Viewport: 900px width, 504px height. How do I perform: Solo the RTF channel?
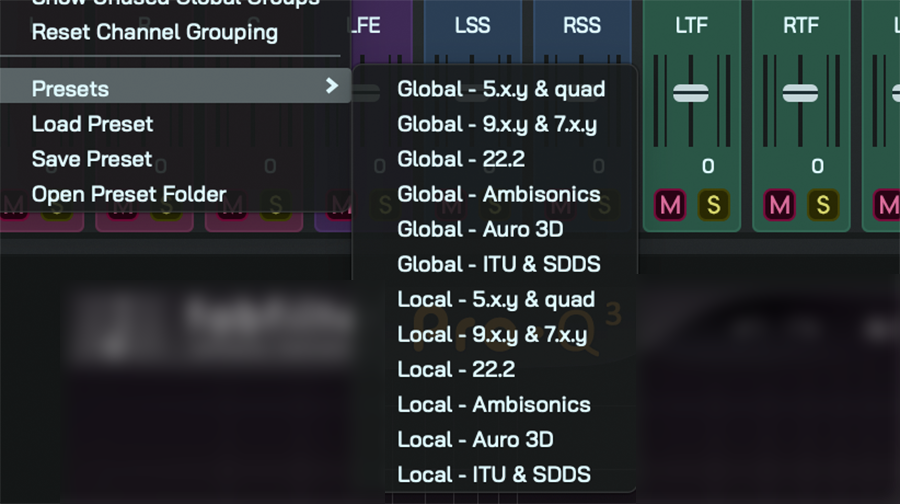823,205
